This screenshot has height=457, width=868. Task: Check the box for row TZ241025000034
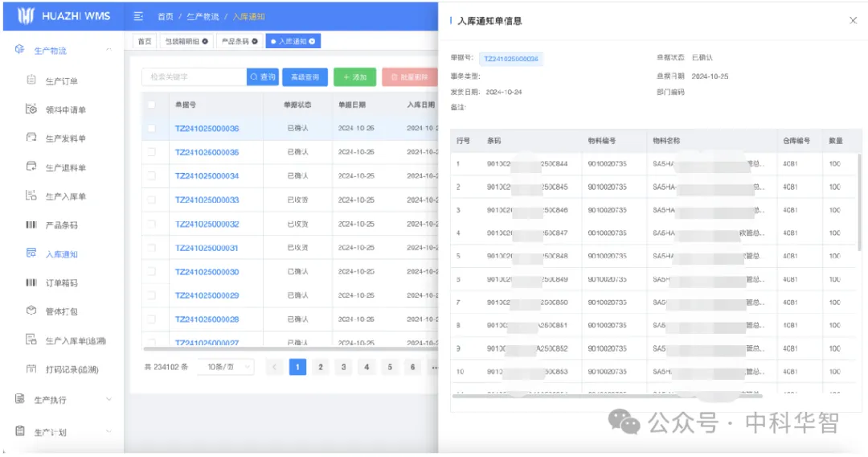(x=151, y=176)
